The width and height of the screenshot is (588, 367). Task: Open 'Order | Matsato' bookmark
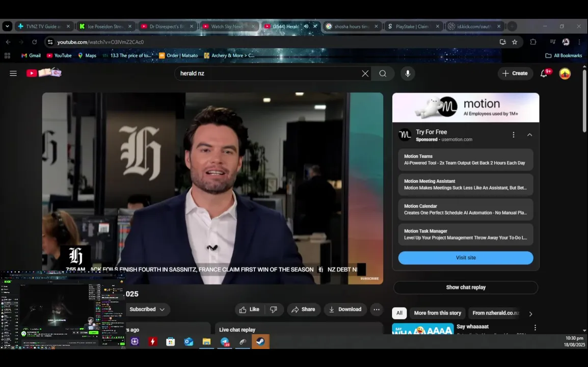point(178,56)
